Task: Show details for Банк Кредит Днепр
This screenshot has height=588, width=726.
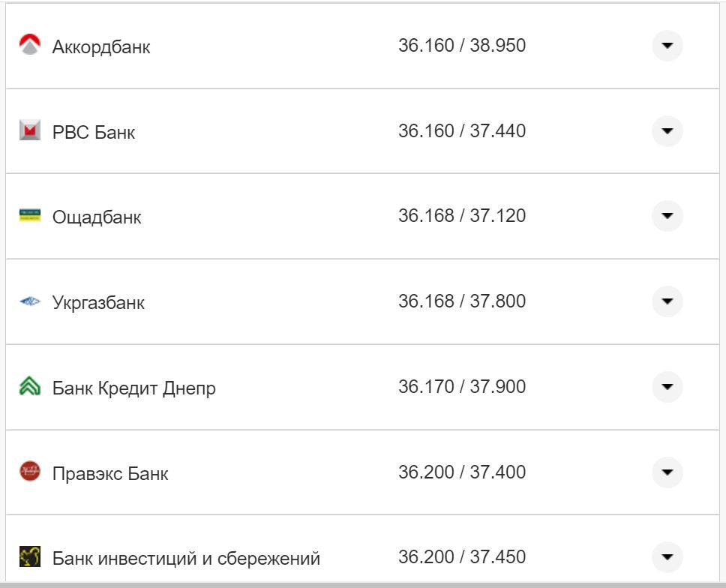Action: point(667,387)
